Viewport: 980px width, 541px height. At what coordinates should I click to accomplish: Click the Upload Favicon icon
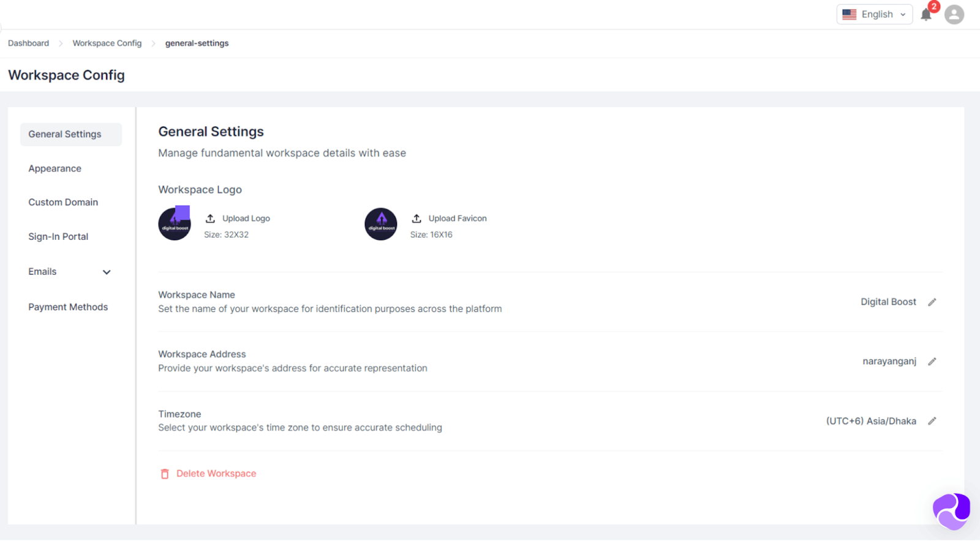point(417,218)
